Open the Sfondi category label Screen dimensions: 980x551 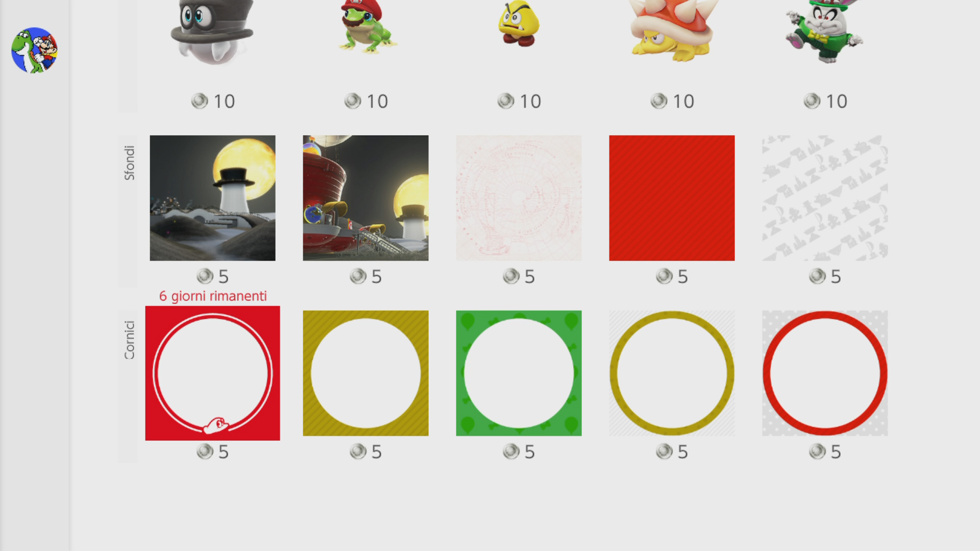[x=129, y=163]
